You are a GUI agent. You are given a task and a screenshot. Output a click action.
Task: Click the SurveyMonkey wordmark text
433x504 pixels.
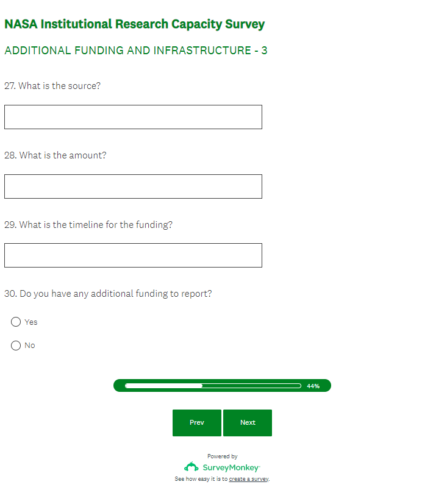(x=231, y=468)
